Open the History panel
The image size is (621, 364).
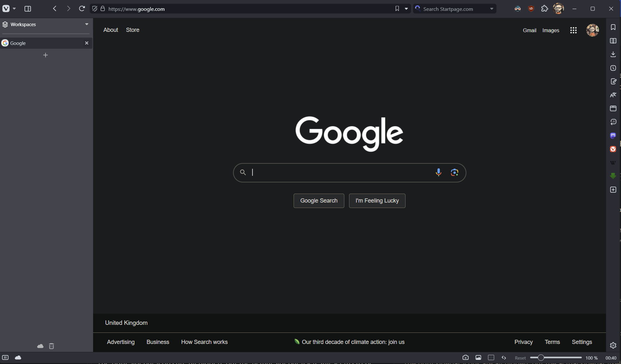tap(613, 68)
